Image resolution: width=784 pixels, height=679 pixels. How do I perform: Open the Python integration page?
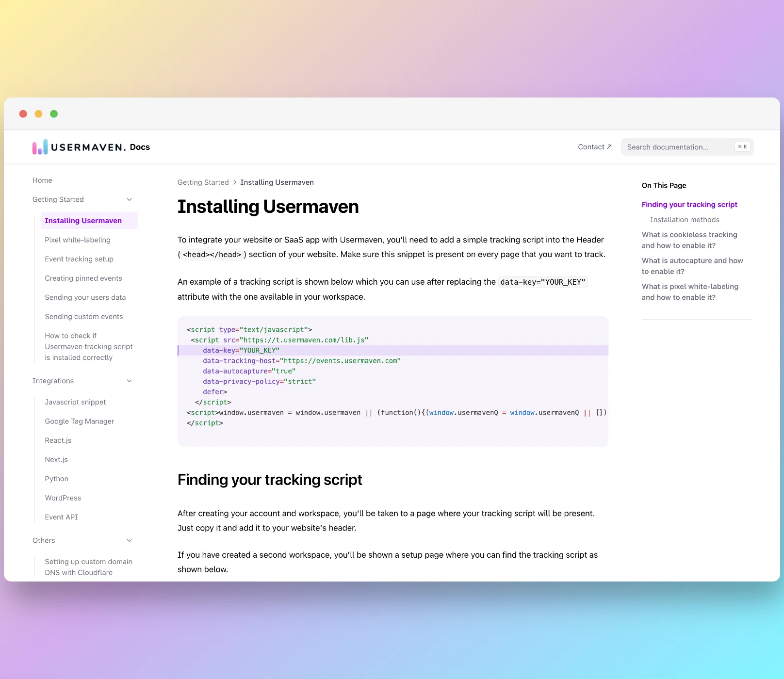click(x=57, y=479)
